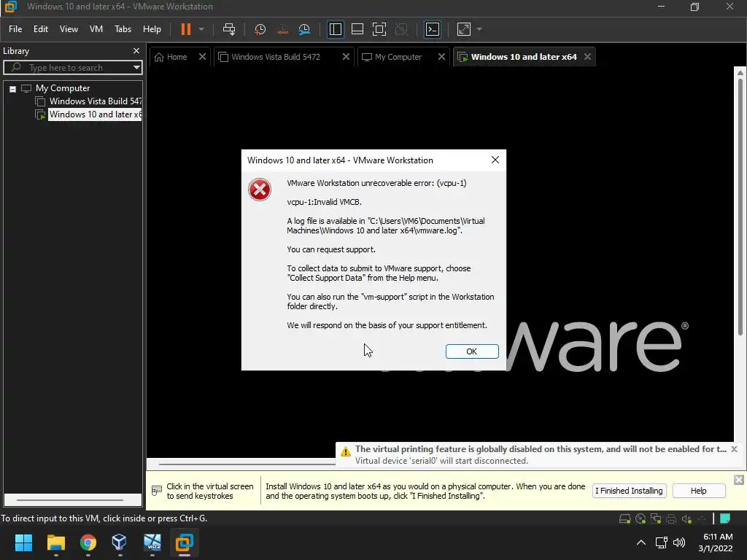Select My Computer in library tree
This screenshot has width=747, height=560.
pyautogui.click(x=63, y=88)
